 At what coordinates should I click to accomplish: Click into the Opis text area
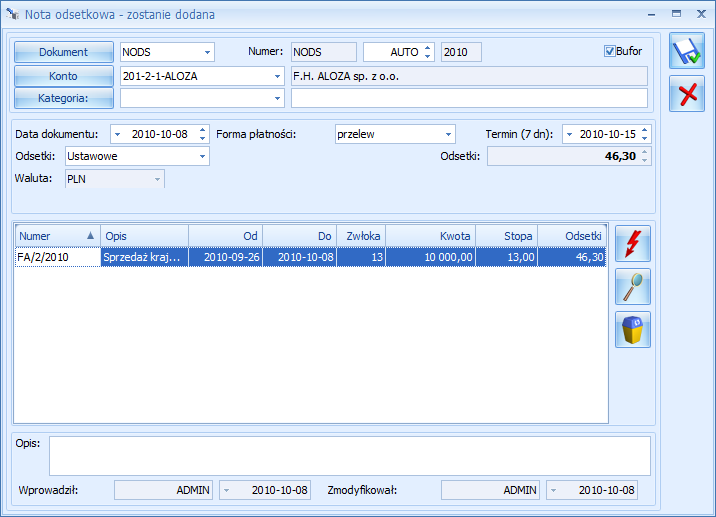pos(350,456)
